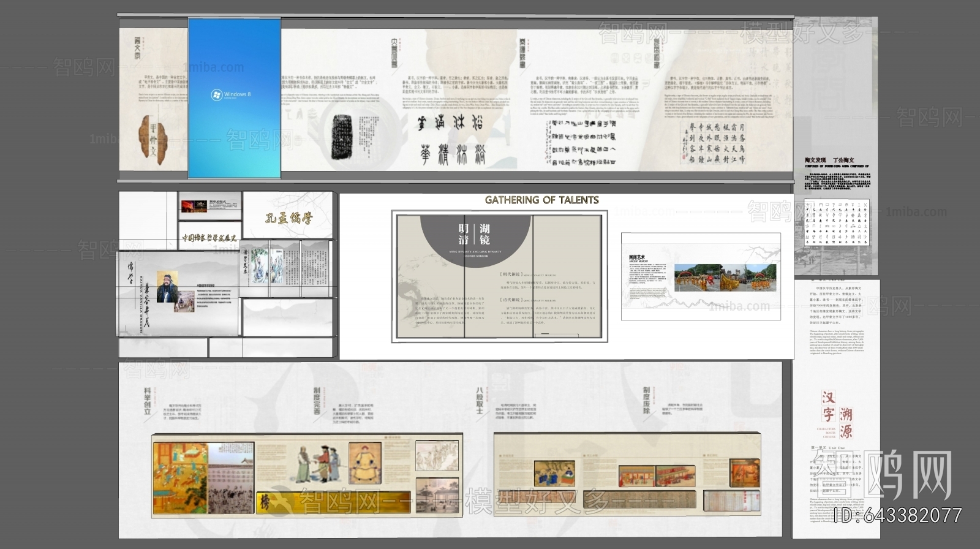Image resolution: width=980 pixels, height=549 pixels.
Task: Click the red 汉字溯源 title
Action: tap(837, 414)
